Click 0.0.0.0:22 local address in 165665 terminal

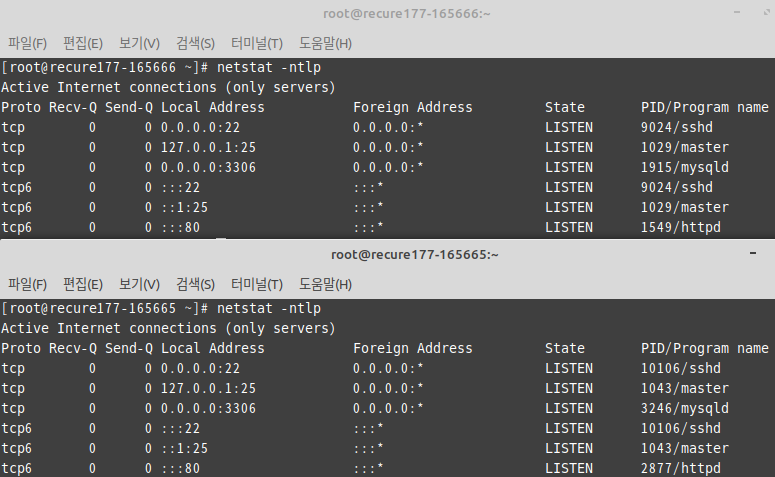pyautogui.click(x=200, y=368)
